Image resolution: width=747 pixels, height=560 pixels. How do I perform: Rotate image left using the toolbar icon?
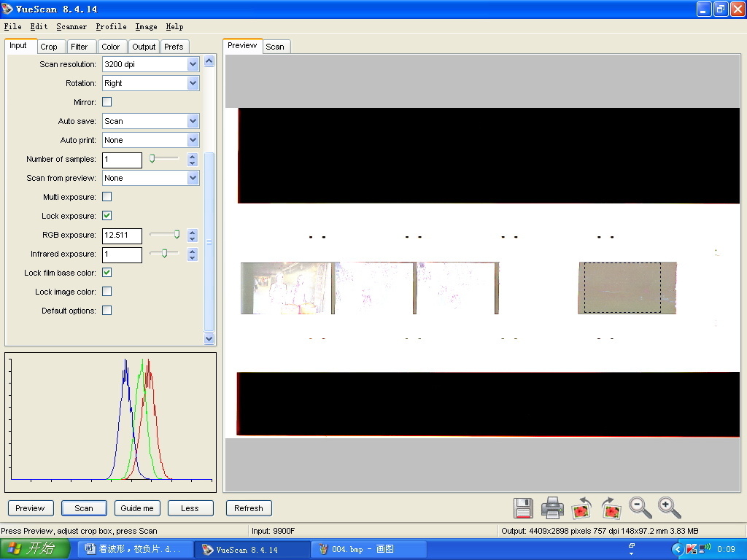(581, 507)
